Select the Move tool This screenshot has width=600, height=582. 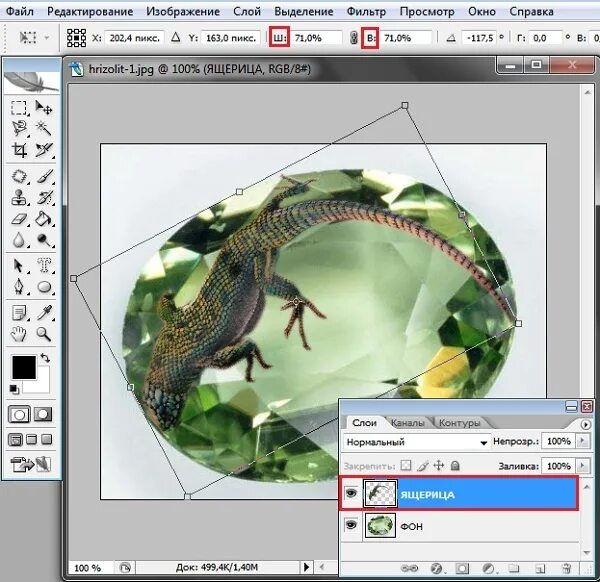coord(44,108)
